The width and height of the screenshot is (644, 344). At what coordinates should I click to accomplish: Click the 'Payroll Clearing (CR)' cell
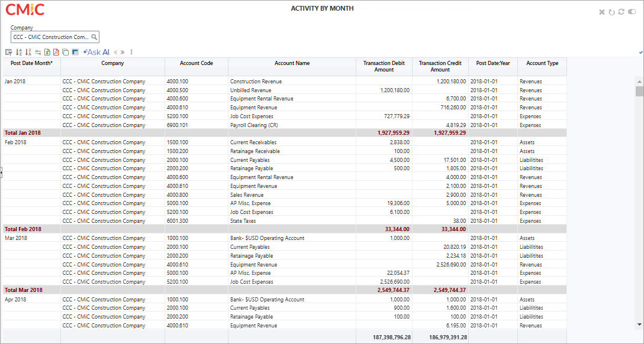pos(254,125)
